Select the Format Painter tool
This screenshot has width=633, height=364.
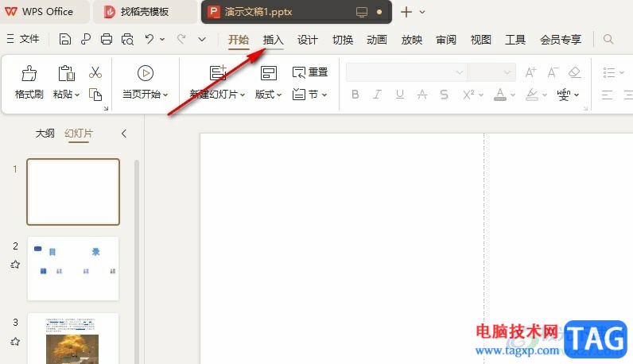(29, 83)
